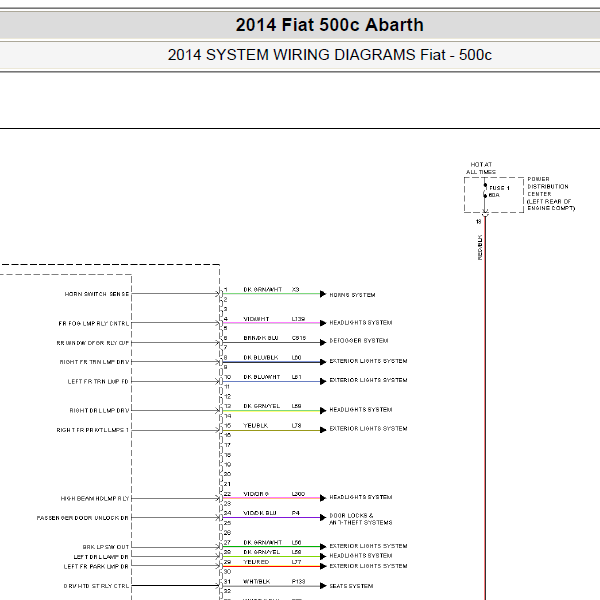
Task: Click the 'HORN SWITCH SENSE' signal label
Action: (x=97, y=294)
